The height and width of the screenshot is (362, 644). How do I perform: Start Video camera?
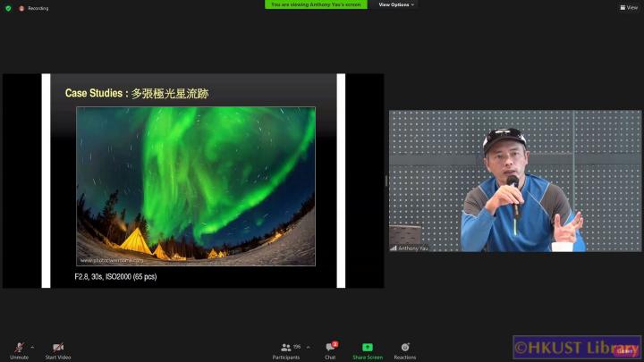(58, 349)
